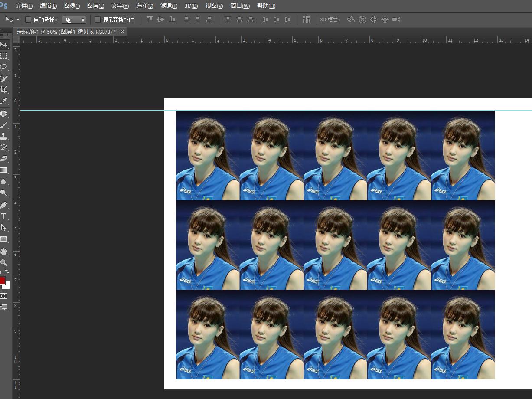
Task: Open the 图层(L) menu
Action: click(x=95, y=6)
